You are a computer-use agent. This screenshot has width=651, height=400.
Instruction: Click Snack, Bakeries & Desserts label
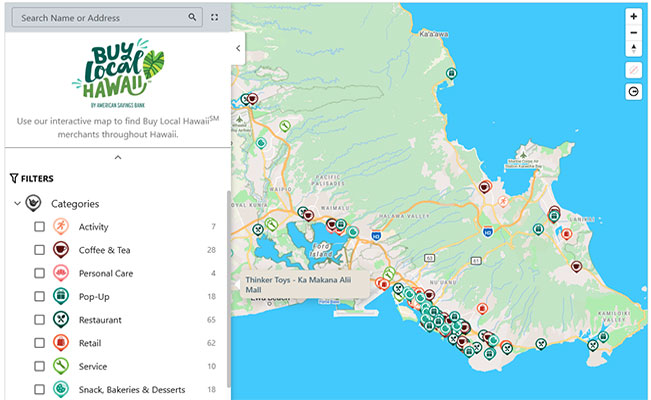(x=132, y=390)
